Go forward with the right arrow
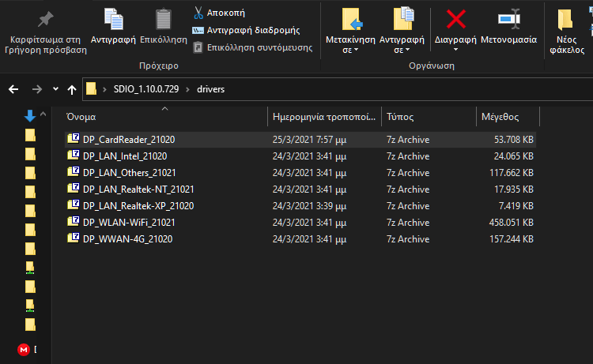Image resolution: width=593 pixels, height=364 pixels. pos(37,89)
